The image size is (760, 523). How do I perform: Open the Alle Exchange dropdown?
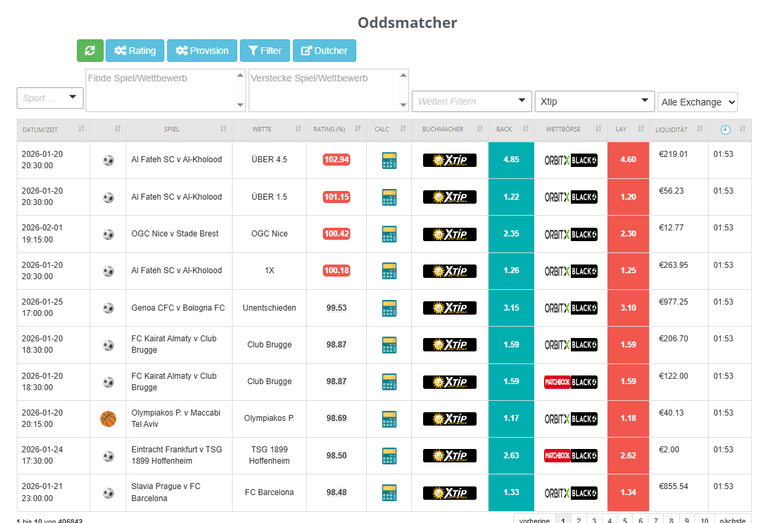click(697, 102)
